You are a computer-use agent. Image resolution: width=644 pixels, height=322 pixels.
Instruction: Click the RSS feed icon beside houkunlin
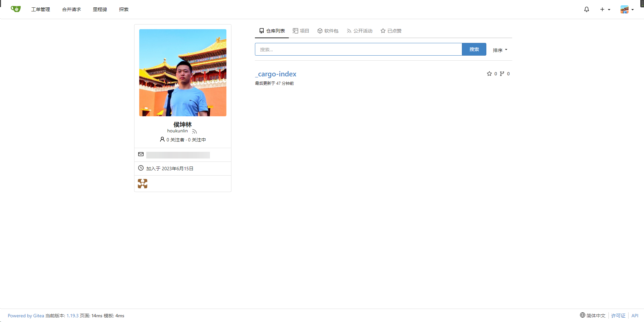195,131
